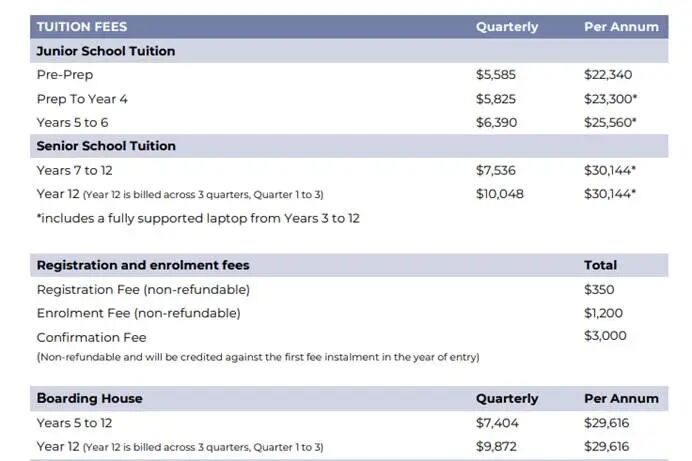692x461 pixels.
Task: Select the Boarding House section heading
Action: 90,398
